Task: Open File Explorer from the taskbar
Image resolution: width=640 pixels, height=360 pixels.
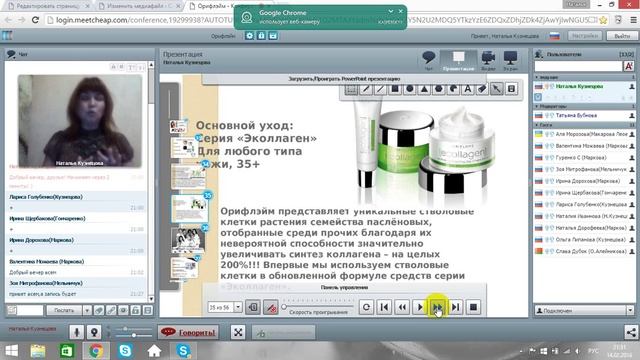Action: [38, 351]
